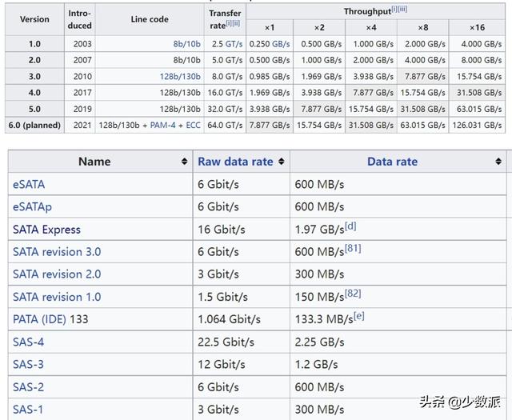Sort the table by Name column arrows
The height and width of the screenshot is (420, 512).
[x=185, y=162]
